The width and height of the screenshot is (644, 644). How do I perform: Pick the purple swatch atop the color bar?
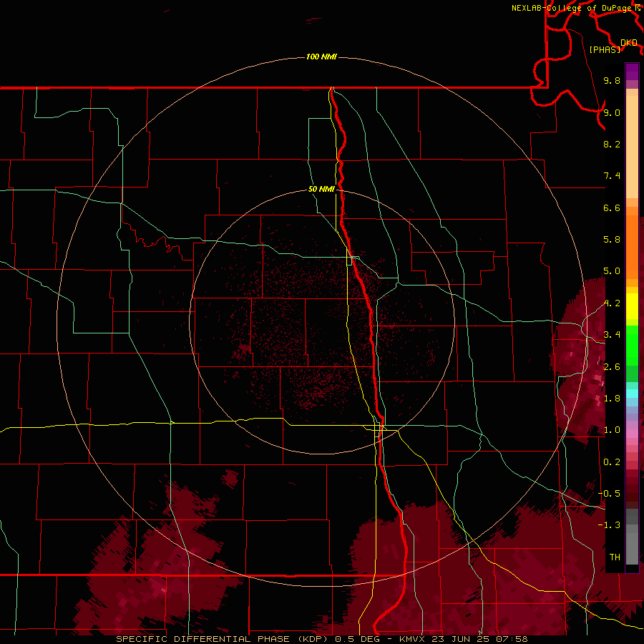(632, 72)
